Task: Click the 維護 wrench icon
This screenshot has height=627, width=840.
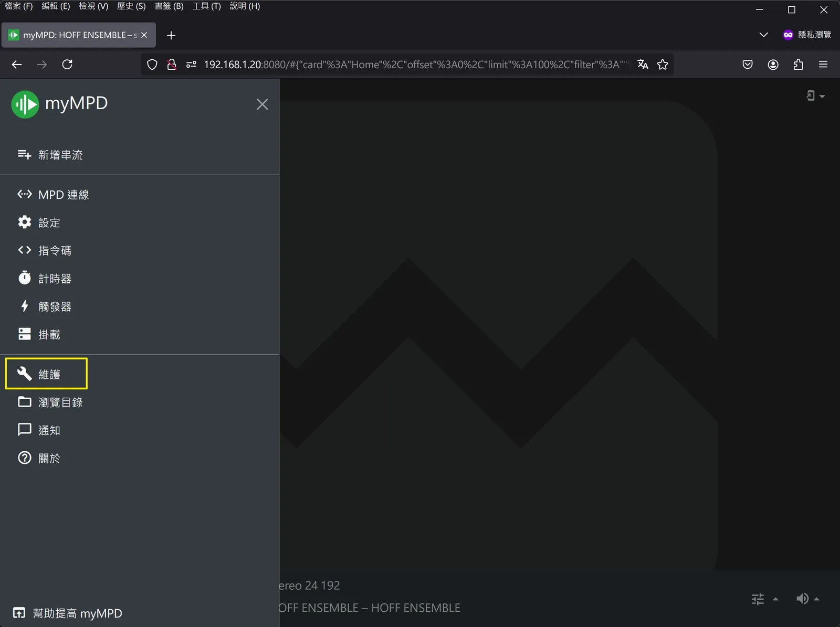Action: point(25,374)
